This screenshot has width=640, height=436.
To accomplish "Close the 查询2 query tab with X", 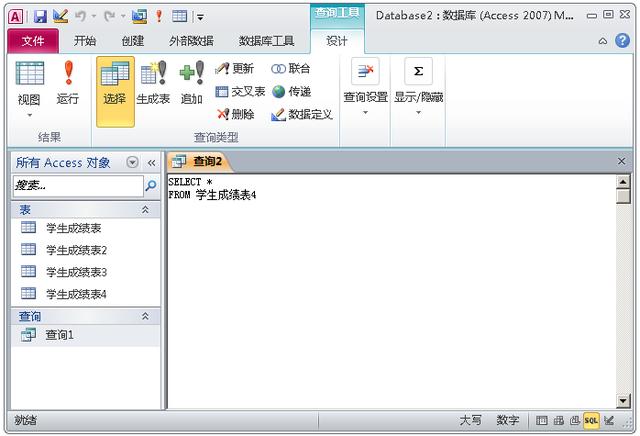I will pyautogui.click(x=621, y=161).
